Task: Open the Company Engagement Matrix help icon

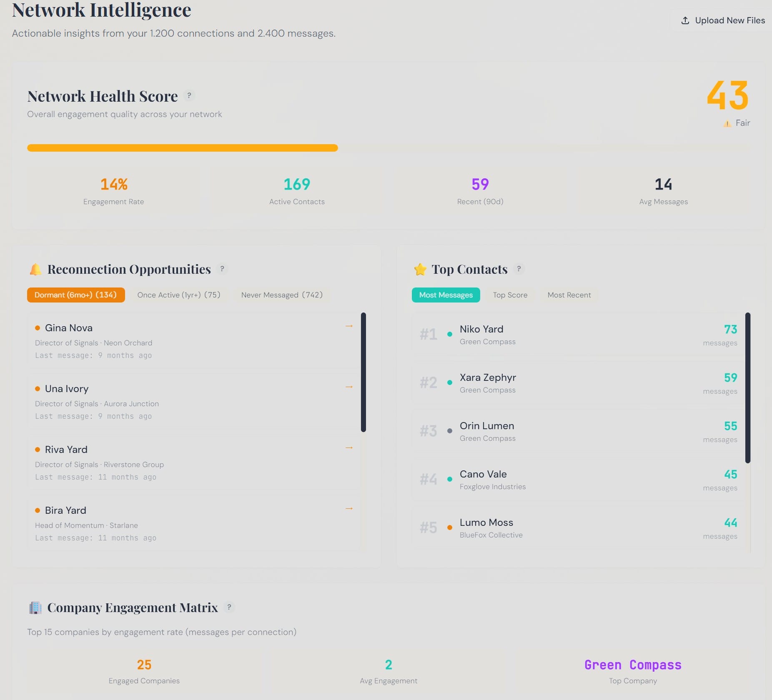Action: pos(229,607)
